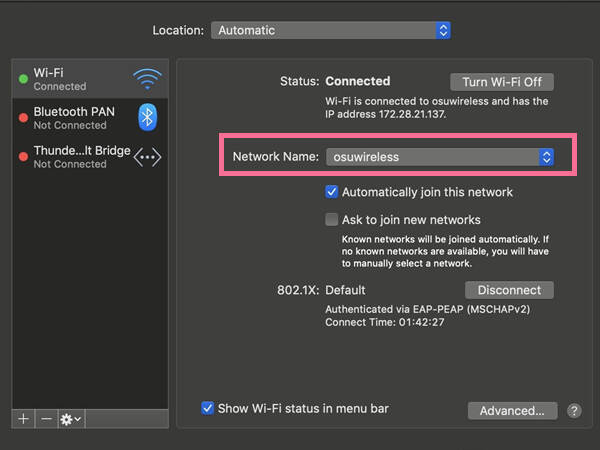Open the Location dropdown set to Automatic
The image size is (600, 450).
pyautogui.click(x=331, y=30)
